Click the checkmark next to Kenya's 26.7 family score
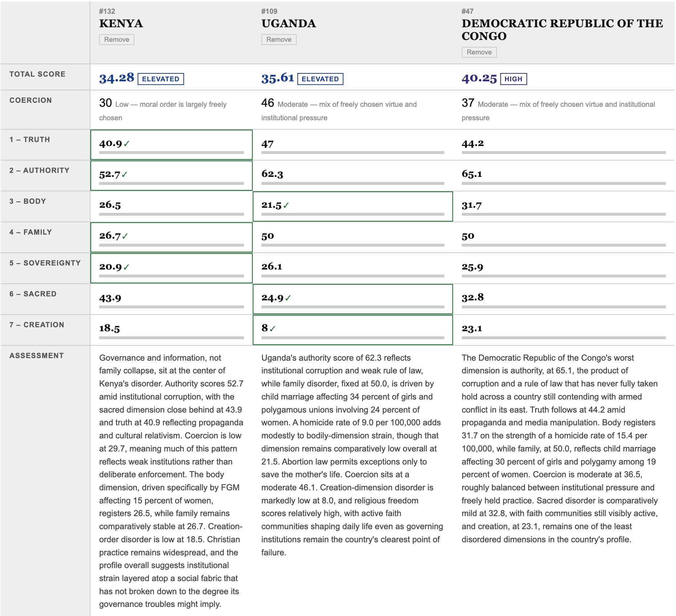Image resolution: width=676 pixels, height=616 pixels. coord(125,236)
